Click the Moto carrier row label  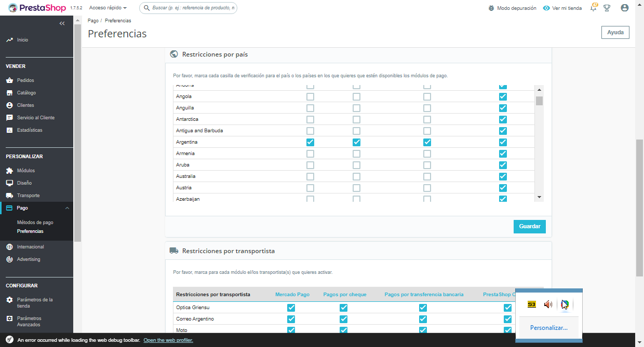point(182,330)
